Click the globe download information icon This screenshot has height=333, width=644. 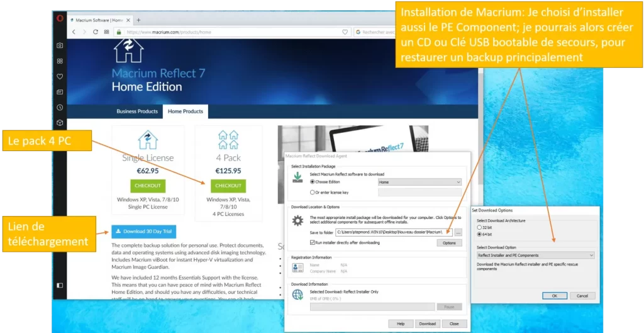297,295
